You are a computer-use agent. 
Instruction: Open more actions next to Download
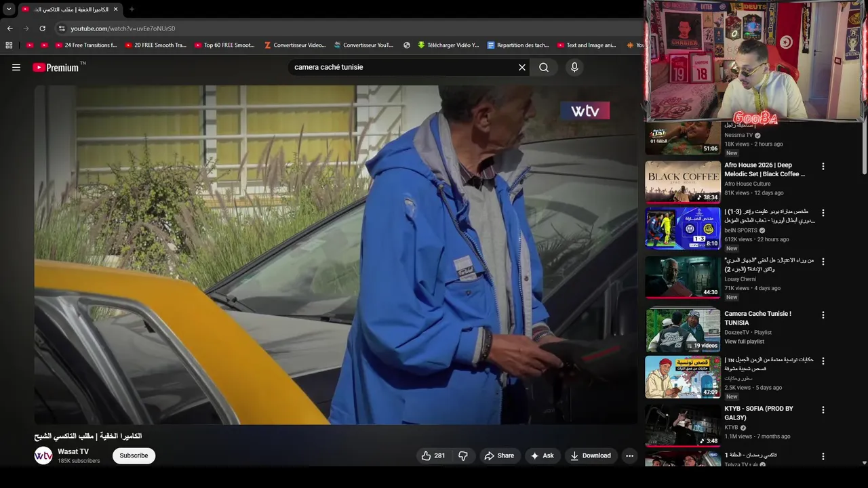coord(629,455)
